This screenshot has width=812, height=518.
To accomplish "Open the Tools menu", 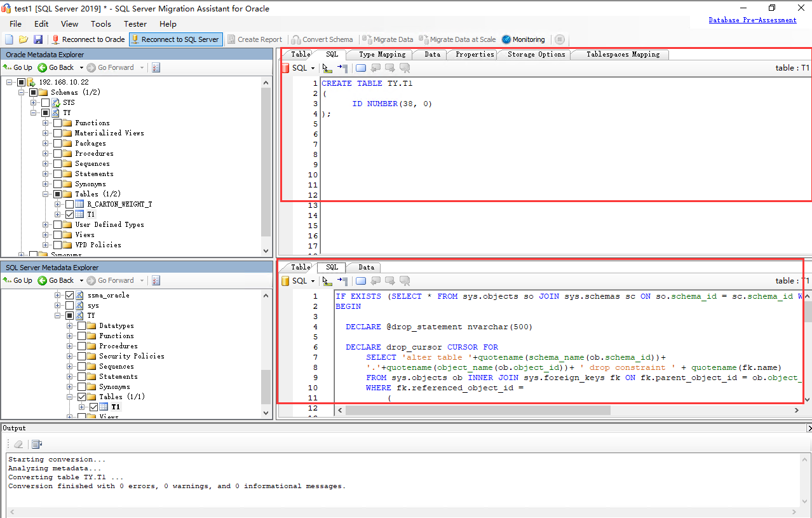I will tap(101, 24).
